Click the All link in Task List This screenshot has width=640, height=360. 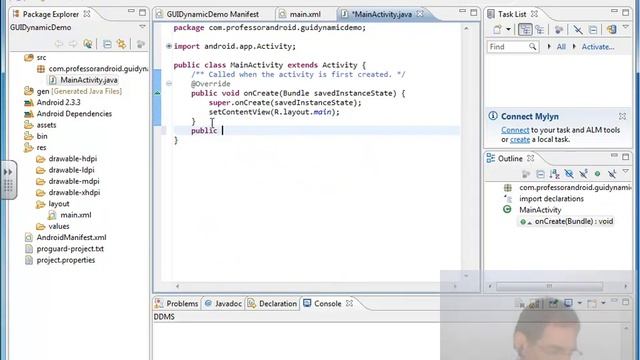point(561,47)
